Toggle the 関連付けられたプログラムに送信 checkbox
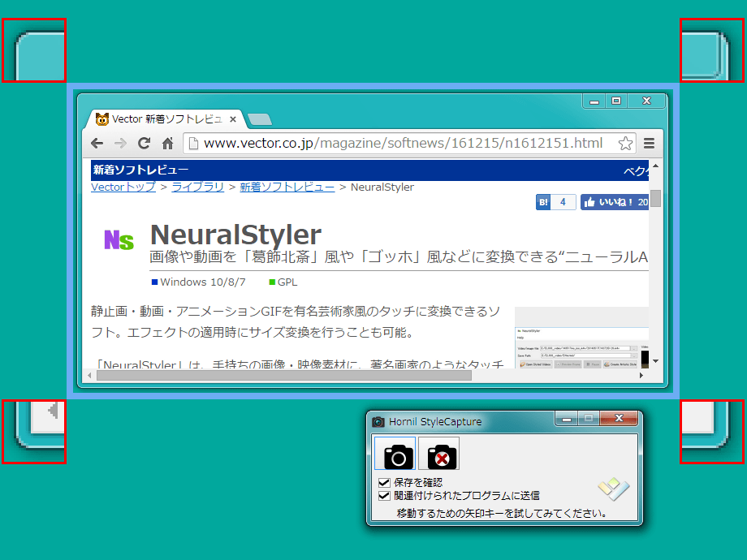Viewport: 747px width, 560px height. tap(384, 496)
